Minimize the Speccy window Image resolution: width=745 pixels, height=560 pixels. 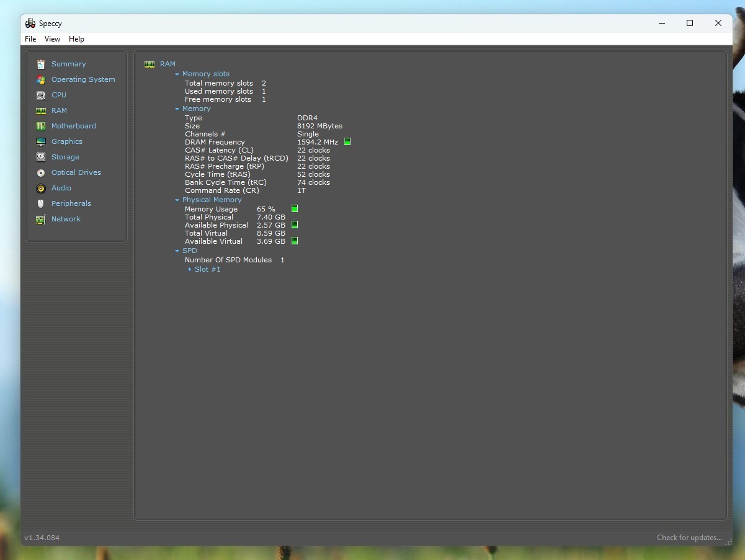click(x=662, y=23)
